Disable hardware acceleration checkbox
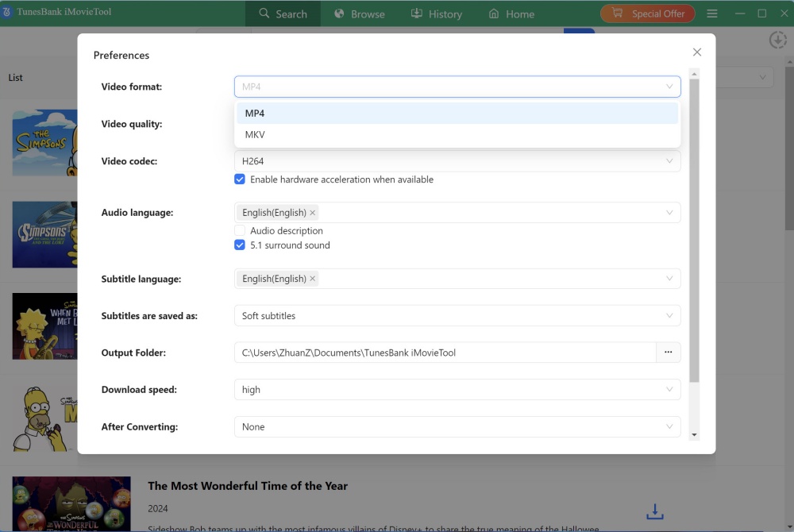 pos(240,179)
